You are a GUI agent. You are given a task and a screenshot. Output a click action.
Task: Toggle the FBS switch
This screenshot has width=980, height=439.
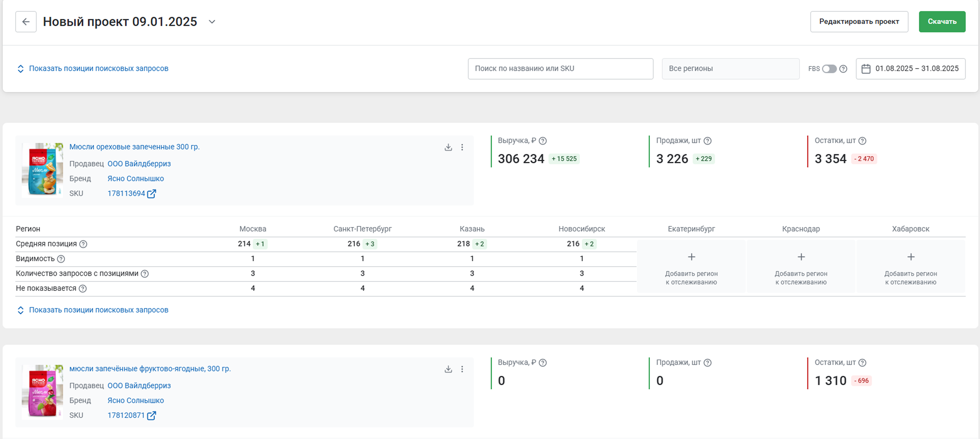(x=829, y=69)
